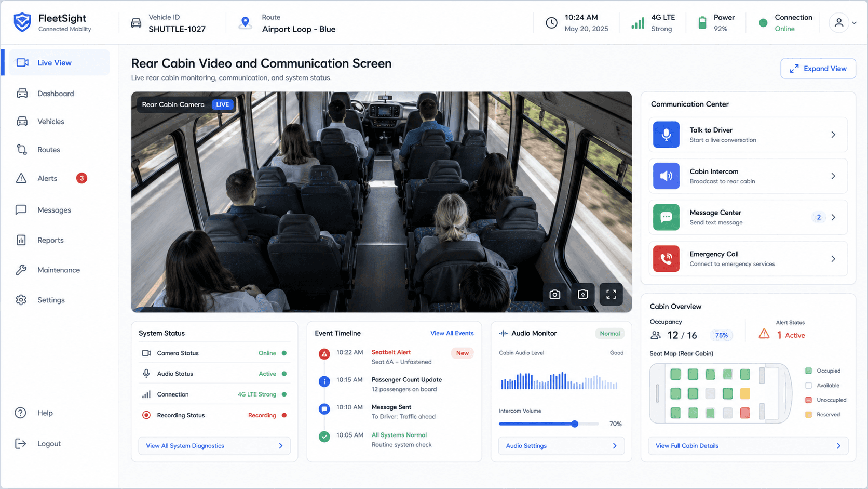Click the Reserved legend checkbox

tap(808, 415)
